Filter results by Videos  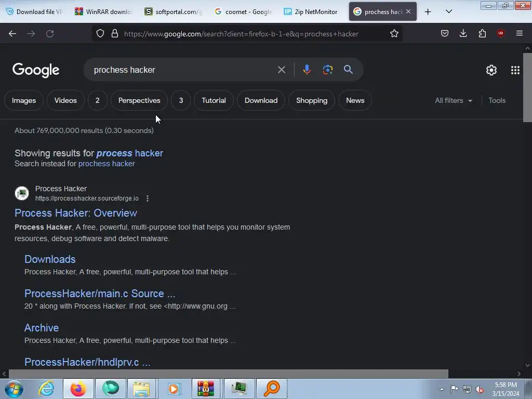point(65,100)
